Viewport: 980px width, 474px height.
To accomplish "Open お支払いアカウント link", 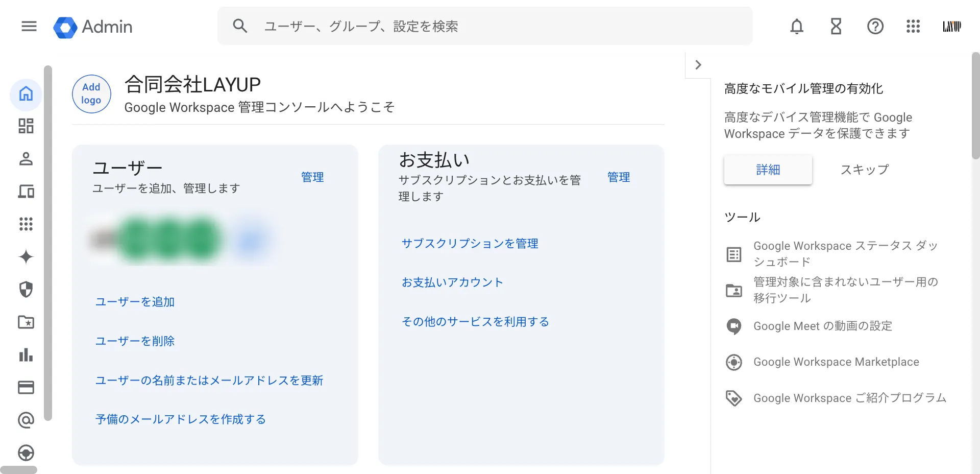I will point(452,282).
